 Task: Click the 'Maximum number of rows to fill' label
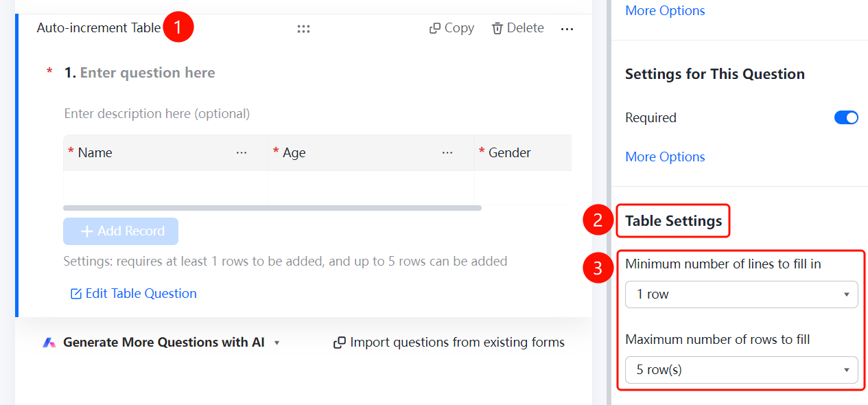[718, 339]
